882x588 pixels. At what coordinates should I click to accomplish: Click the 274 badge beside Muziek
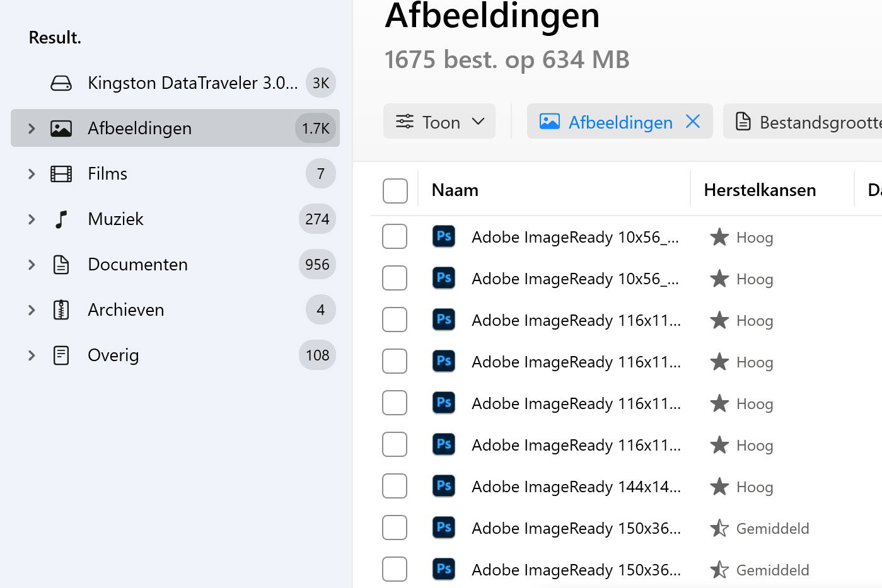click(317, 219)
